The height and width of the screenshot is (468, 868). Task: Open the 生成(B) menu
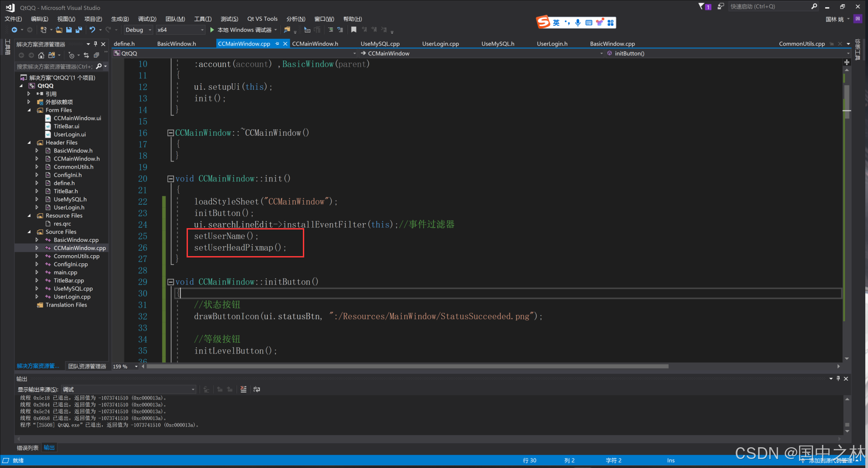coord(120,18)
